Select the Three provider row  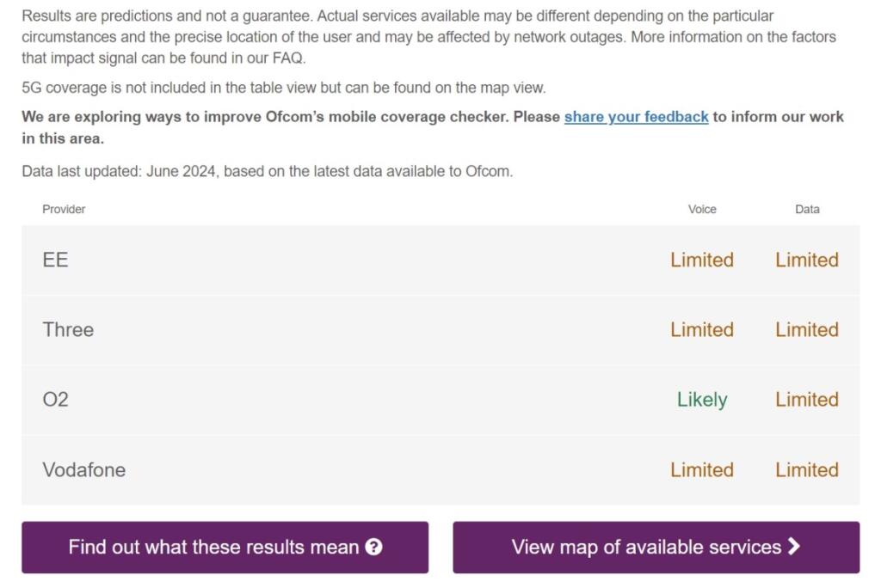tap(440, 329)
